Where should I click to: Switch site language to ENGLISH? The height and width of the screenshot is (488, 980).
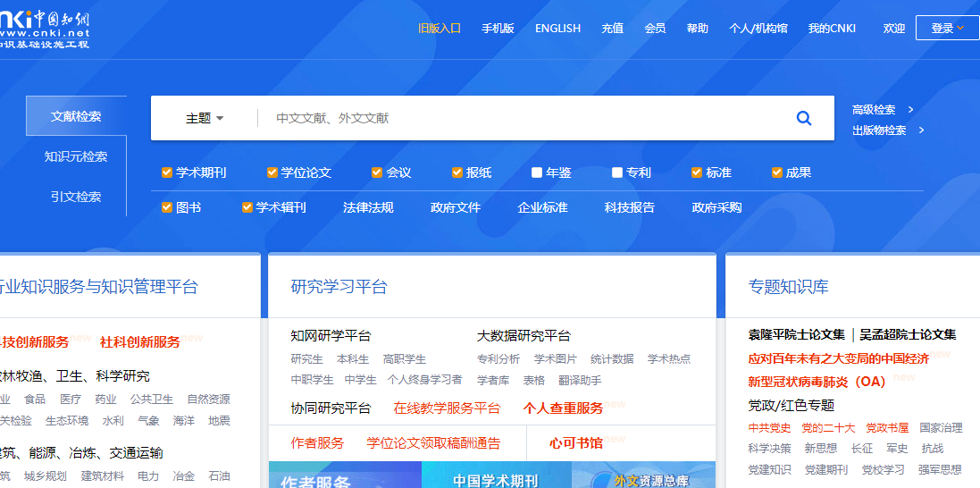click(557, 28)
